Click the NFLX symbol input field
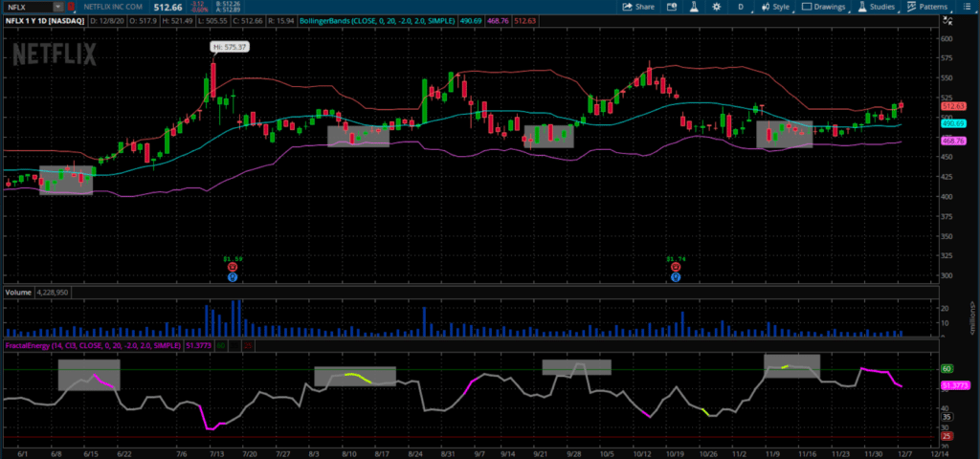The width and height of the screenshot is (980, 459). [28, 7]
